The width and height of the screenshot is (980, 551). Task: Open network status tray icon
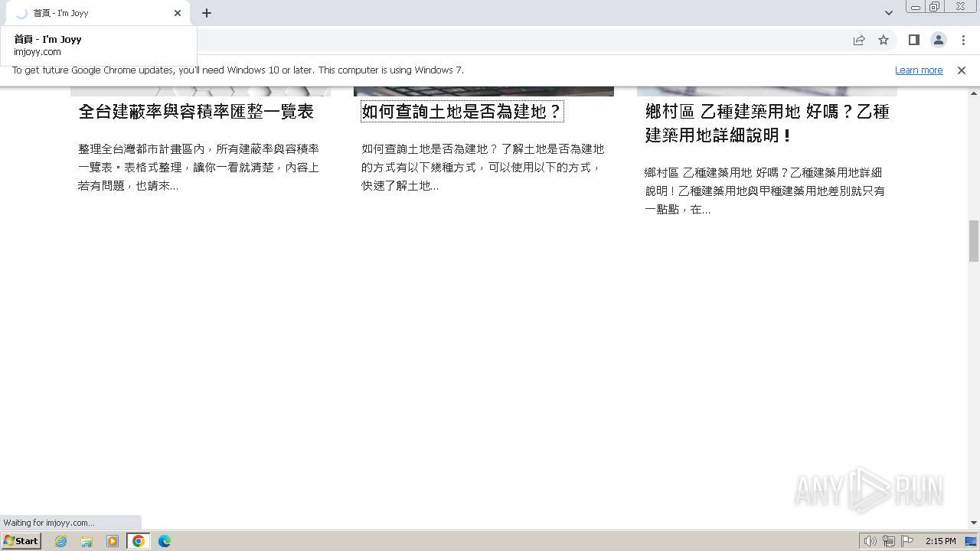click(889, 541)
